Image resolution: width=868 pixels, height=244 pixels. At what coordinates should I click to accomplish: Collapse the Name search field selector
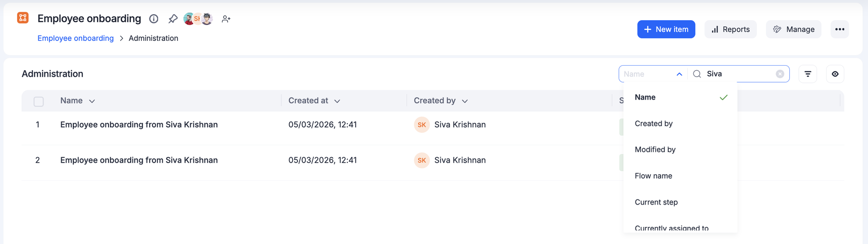(679, 74)
